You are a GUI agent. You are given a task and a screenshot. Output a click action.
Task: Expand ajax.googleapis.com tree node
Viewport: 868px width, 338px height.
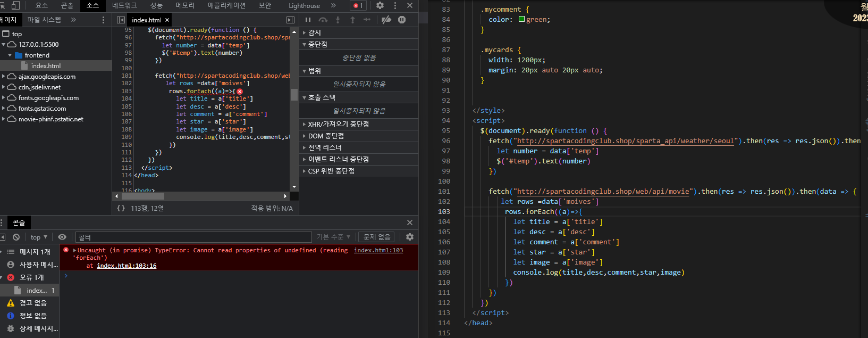pyautogui.click(x=4, y=77)
